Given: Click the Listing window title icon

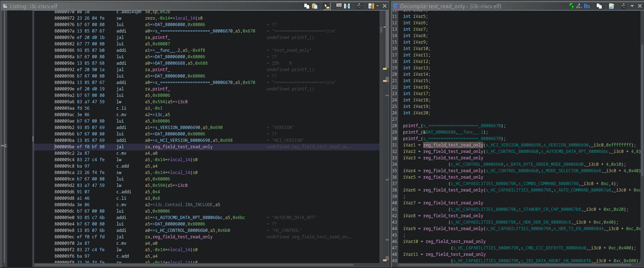Looking at the screenshot, I should pos(5,6).
